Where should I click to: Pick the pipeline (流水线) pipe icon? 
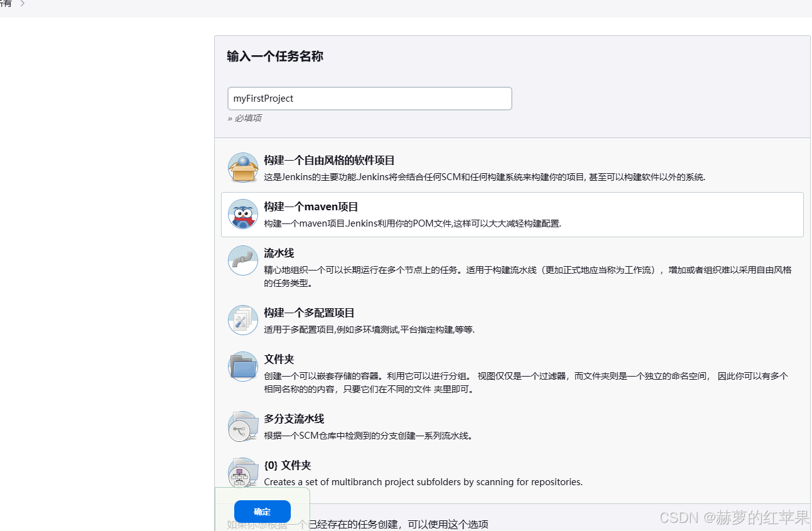tap(242, 260)
